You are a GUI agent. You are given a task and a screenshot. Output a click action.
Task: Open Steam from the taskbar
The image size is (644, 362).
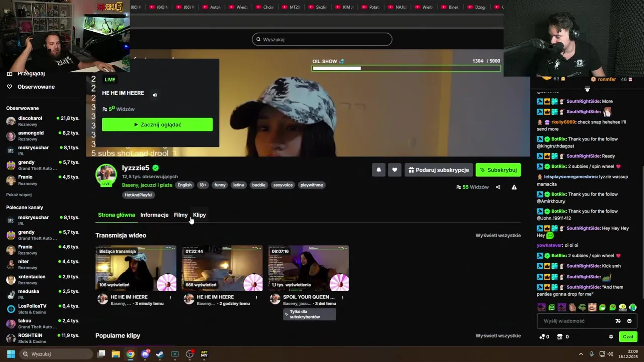pyautogui.click(x=159, y=354)
